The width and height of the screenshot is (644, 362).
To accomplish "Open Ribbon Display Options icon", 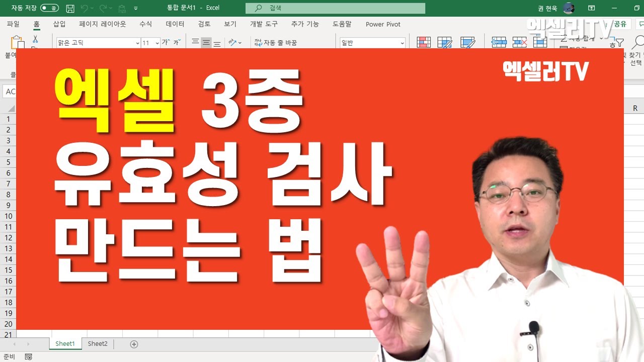I will 592,8.
